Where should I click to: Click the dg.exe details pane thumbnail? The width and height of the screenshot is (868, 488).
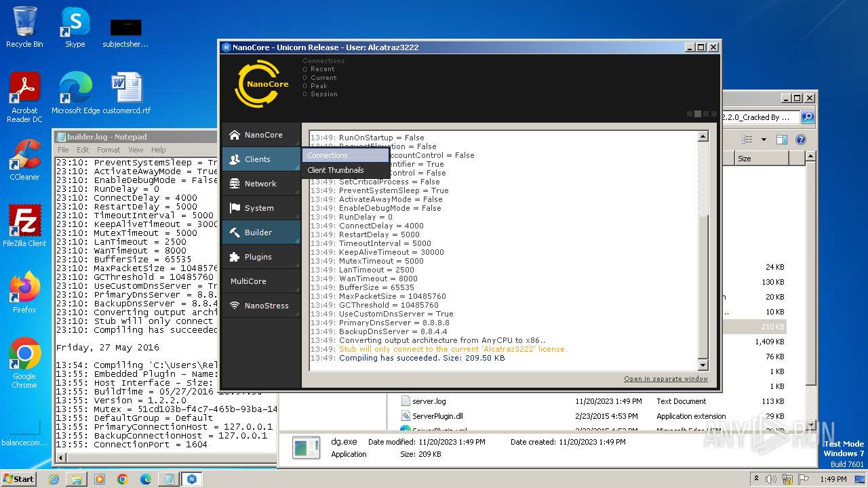306,447
